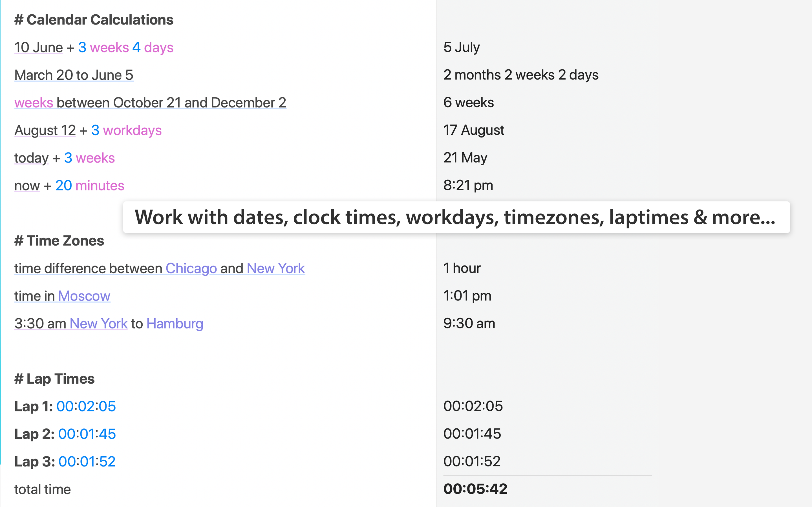Image resolution: width=812 pixels, height=507 pixels.
Task: Click the '# Lap Times' heading
Action: 55,379
